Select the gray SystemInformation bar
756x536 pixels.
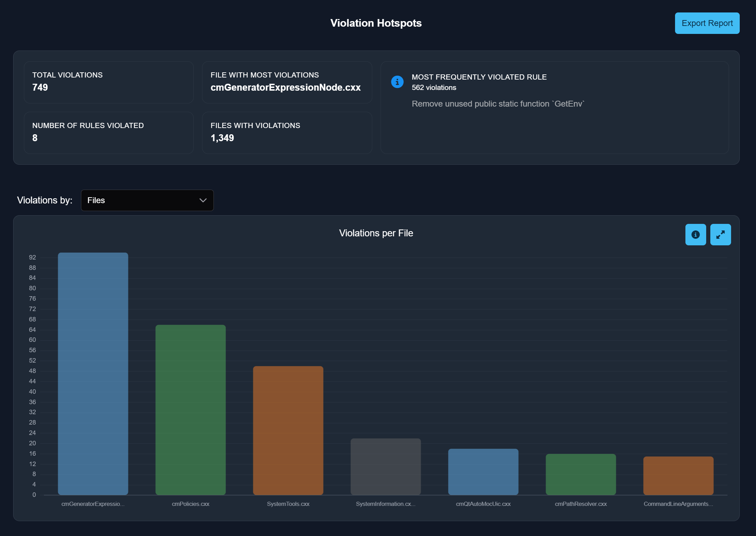386,466
